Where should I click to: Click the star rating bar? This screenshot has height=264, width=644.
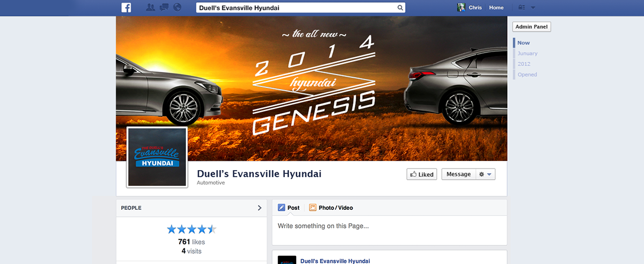click(192, 230)
